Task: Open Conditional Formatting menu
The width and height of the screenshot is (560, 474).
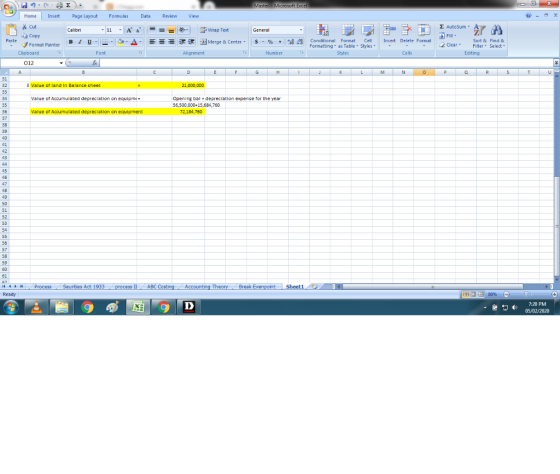Action: (322, 36)
